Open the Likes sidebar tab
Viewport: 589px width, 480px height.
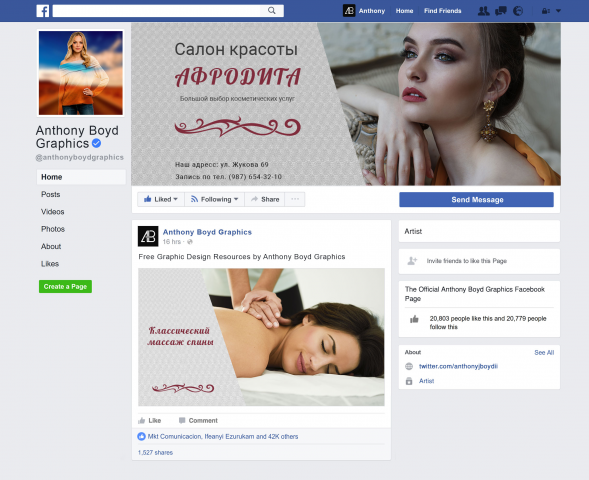[x=50, y=264]
